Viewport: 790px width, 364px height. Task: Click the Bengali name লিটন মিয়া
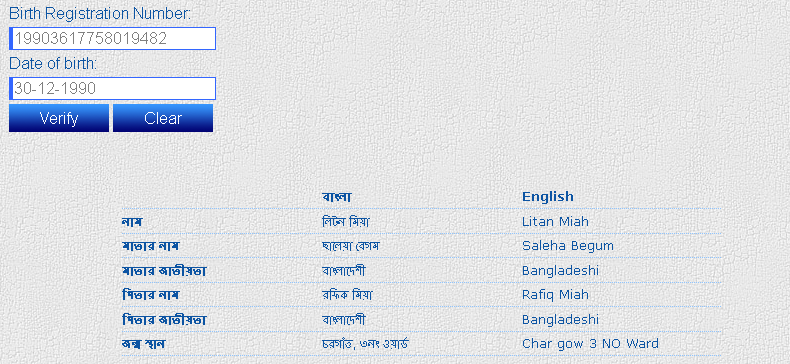347,222
